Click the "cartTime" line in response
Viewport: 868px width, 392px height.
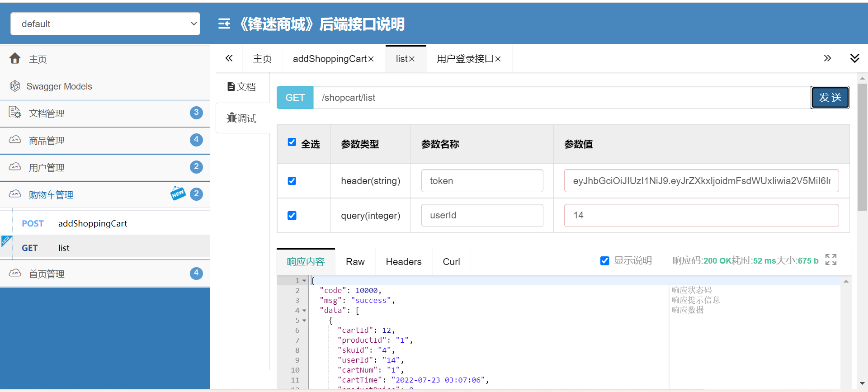[x=413, y=380]
